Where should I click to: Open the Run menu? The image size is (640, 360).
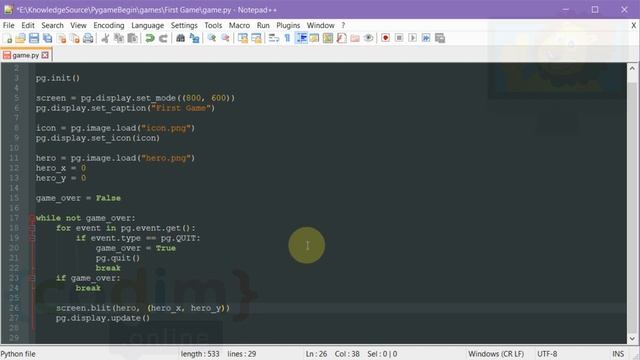(x=263, y=25)
